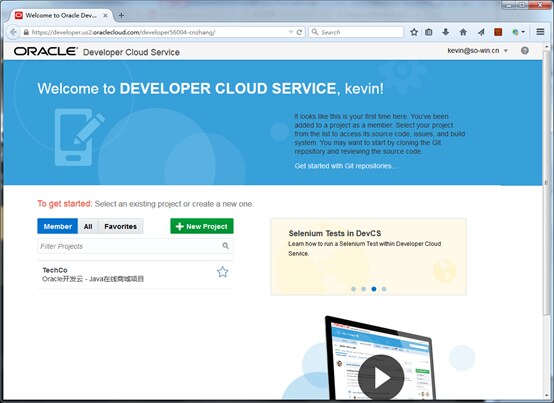Reload the page with the refresh icon
The width and height of the screenshot is (554, 403).
pos(299,32)
